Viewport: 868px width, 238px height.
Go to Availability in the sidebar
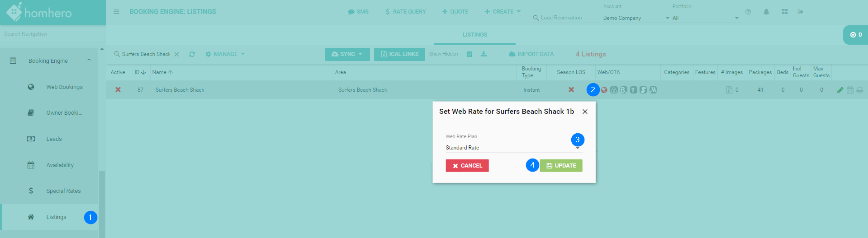point(60,165)
